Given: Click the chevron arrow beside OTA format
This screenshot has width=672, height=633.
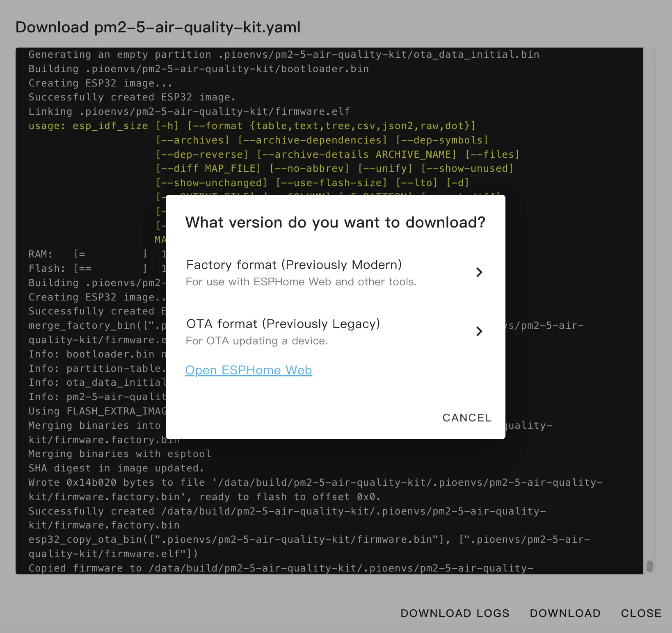Looking at the screenshot, I should (x=479, y=331).
